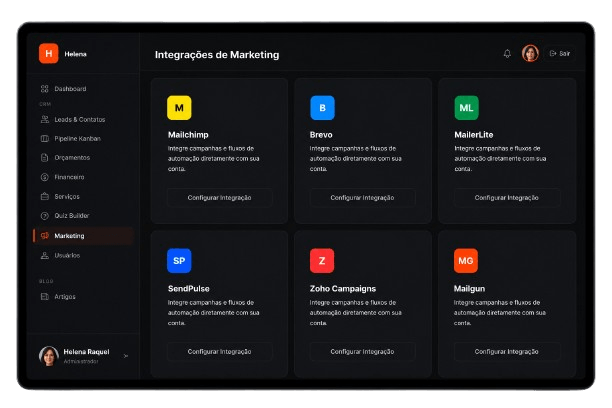Click the orange Mailgun MG icon

click(x=466, y=260)
